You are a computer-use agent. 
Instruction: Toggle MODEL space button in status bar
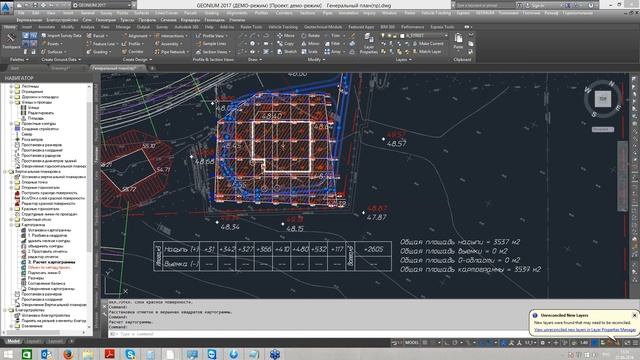[x=411, y=343]
